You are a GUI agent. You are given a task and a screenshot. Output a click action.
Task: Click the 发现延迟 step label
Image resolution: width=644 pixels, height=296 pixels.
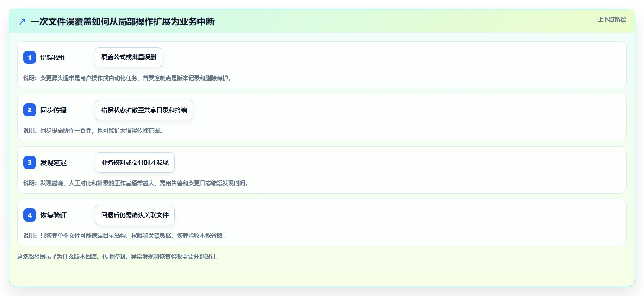point(53,162)
